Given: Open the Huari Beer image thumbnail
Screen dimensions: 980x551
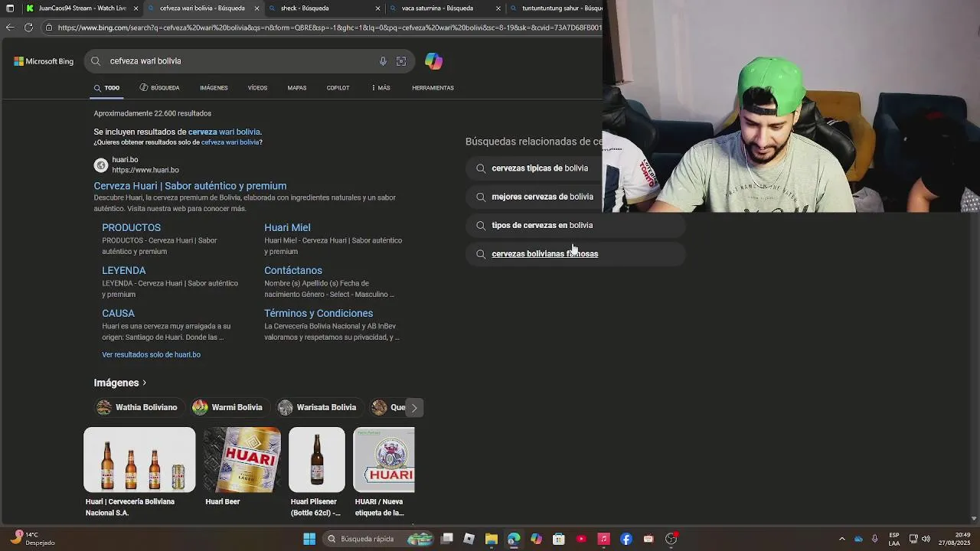Looking at the screenshot, I should click(x=243, y=459).
